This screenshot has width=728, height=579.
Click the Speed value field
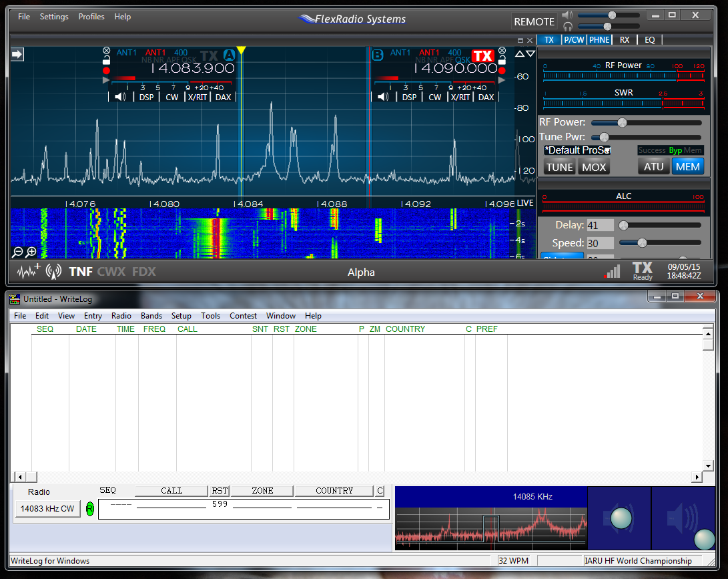click(600, 243)
